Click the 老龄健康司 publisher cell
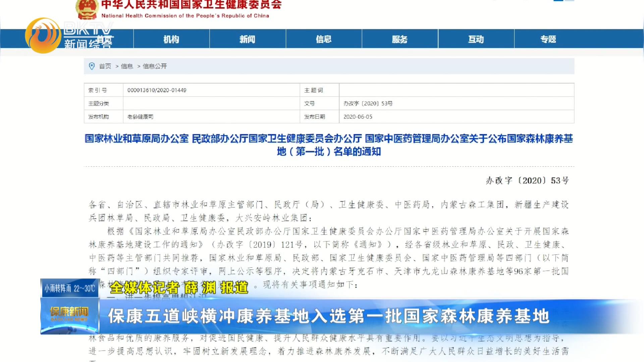The width and height of the screenshot is (644, 362). [x=140, y=117]
